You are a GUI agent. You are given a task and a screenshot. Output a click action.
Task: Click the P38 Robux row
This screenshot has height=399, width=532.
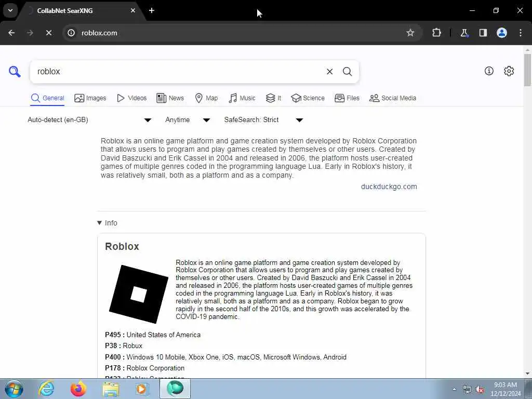tap(124, 345)
